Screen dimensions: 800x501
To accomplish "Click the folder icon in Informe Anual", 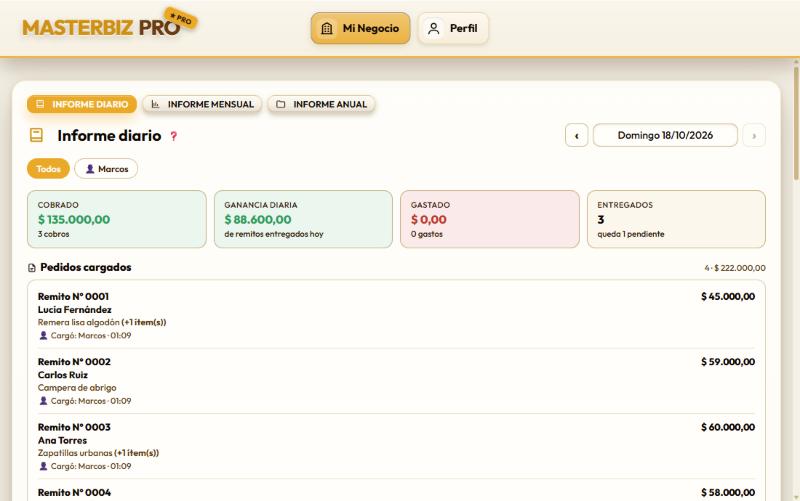I will pyautogui.click(x=281, y=104).
